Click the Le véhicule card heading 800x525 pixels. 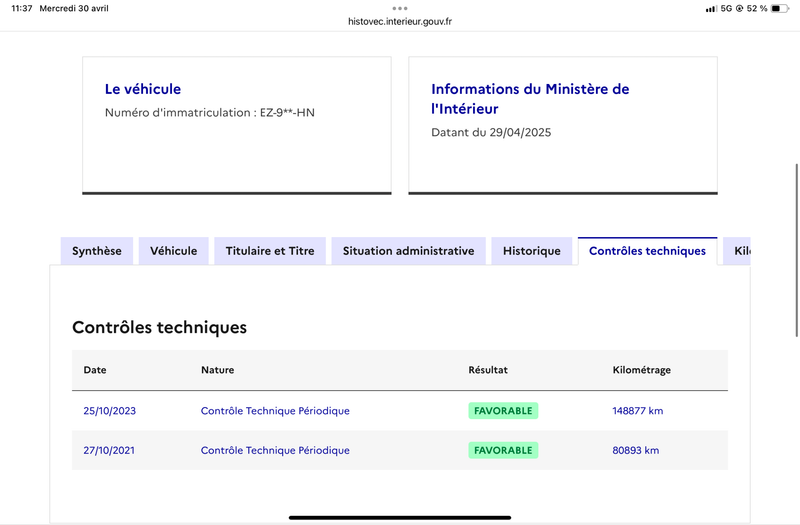[143, 89]
